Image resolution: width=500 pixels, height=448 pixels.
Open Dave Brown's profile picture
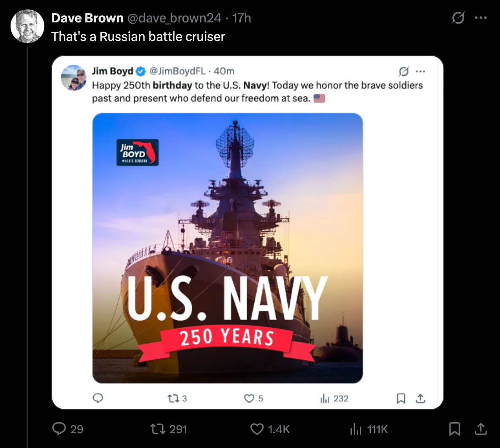pos(27,26)
